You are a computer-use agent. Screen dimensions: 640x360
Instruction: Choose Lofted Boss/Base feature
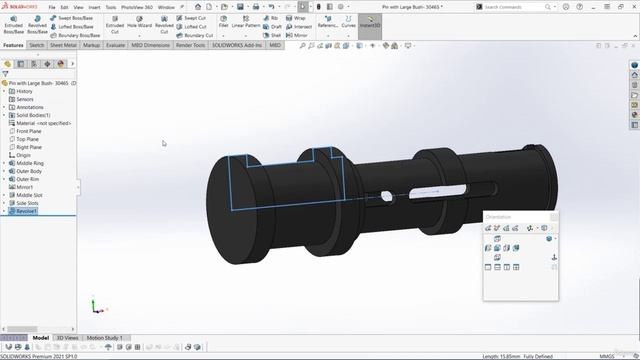[72, 27]
